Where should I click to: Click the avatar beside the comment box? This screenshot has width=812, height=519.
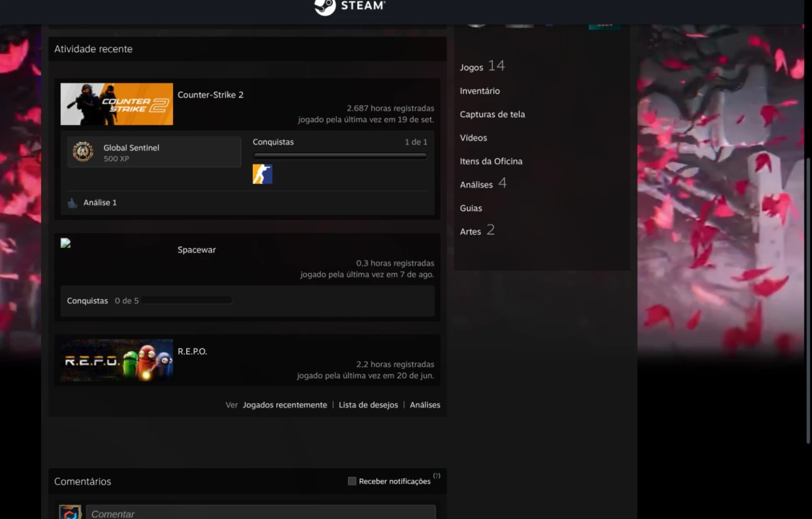click(70, 512)
